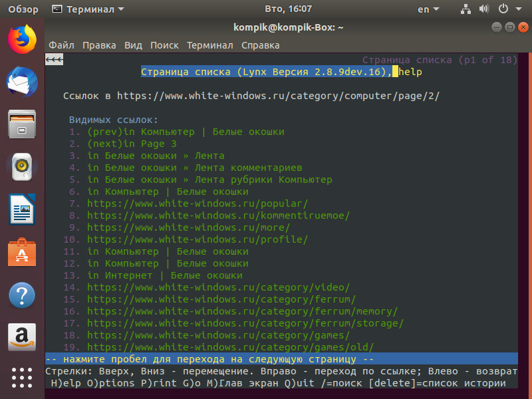Select link 2 (next)in Page 3

[132, 144]
